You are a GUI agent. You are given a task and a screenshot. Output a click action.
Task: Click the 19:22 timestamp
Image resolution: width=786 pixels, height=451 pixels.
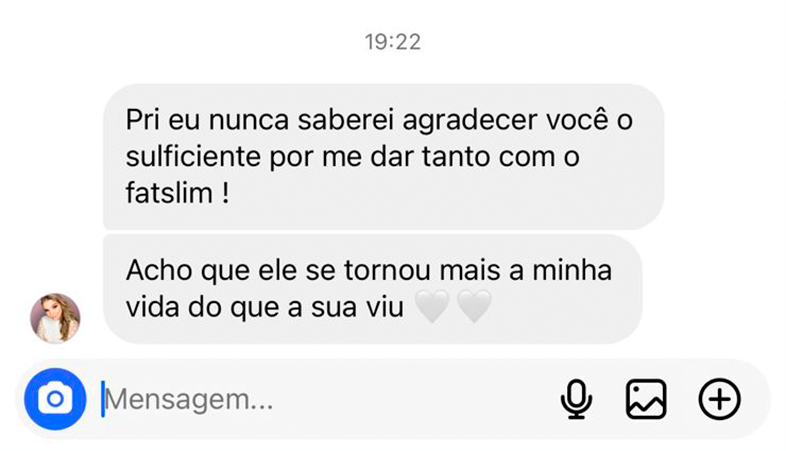pos(392,42)
